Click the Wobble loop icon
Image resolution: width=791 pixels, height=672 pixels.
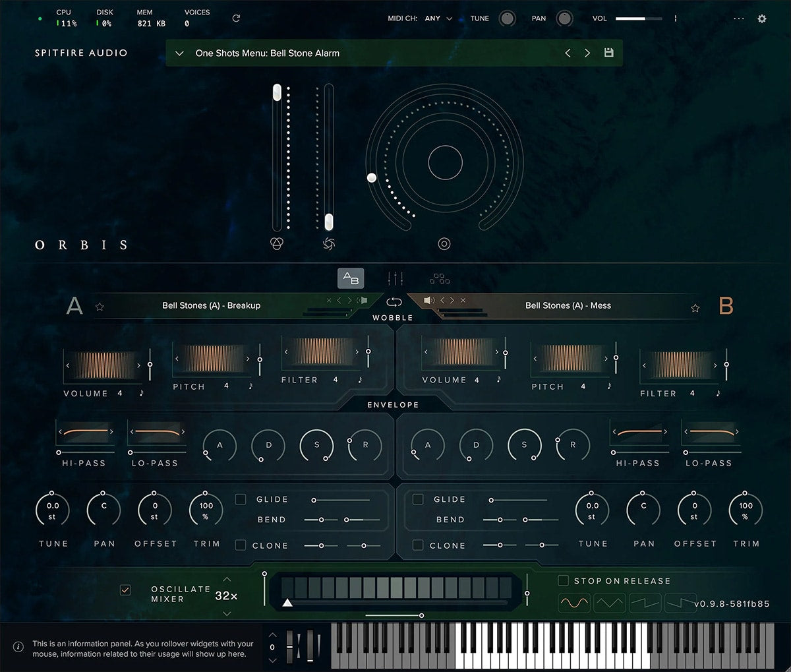pyautogui.click(x=394, y=301)
